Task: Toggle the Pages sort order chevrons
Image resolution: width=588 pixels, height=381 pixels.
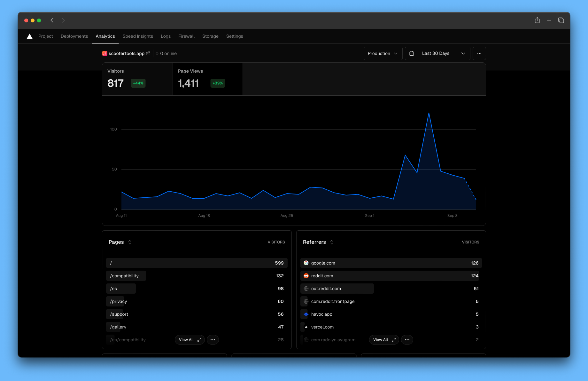Action: [130, 242]
